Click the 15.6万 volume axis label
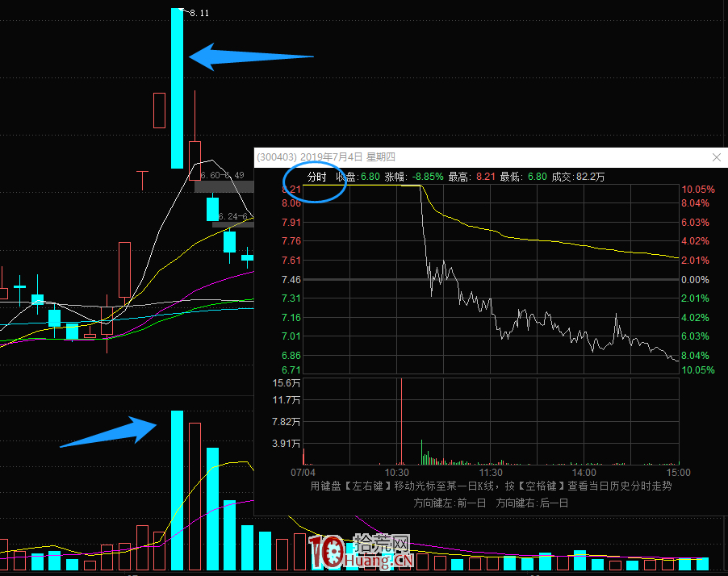 click(287, 383)
